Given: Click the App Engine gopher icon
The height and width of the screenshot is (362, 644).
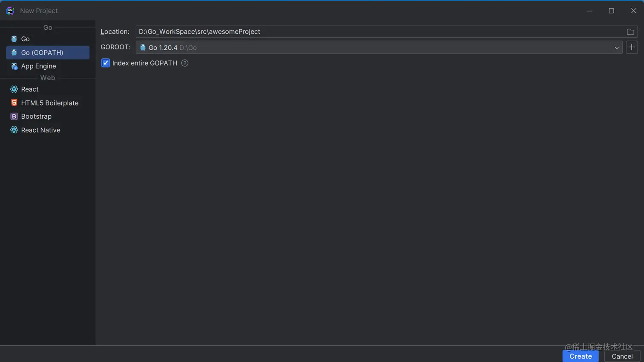Looking at the screenshot, I should (14, 66).
